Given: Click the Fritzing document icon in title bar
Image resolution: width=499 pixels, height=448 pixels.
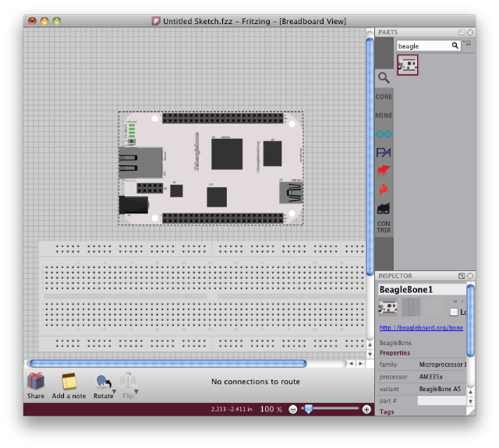Looking at the screenshot, I should click(x=156, y=21).
